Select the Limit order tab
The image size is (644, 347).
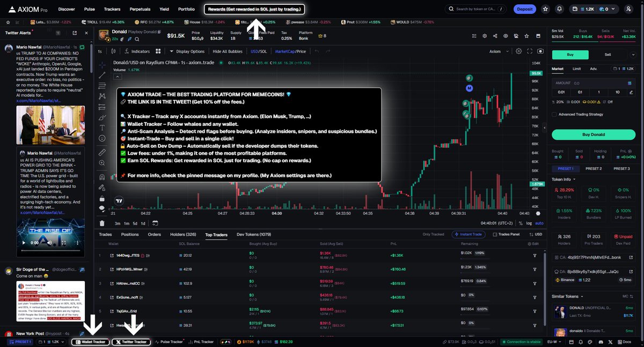pos(576,69)
